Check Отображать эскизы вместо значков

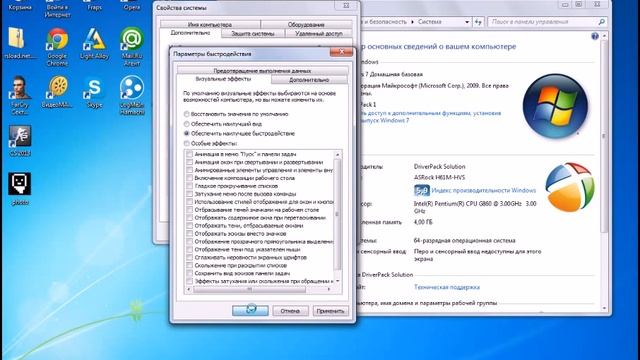tap(189, 233)
